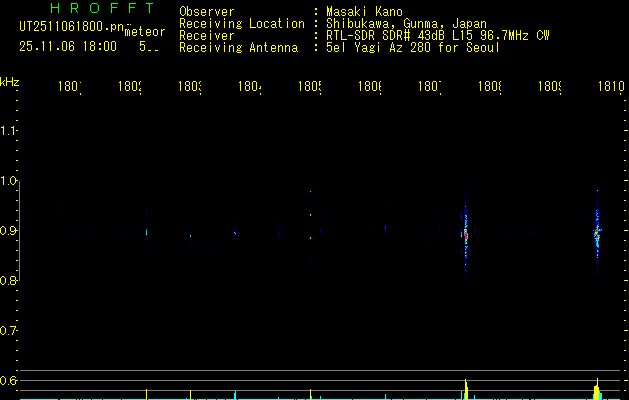Click the 1807 time axis label
Screen dimensions: 629x400
(x=430, y=86)
